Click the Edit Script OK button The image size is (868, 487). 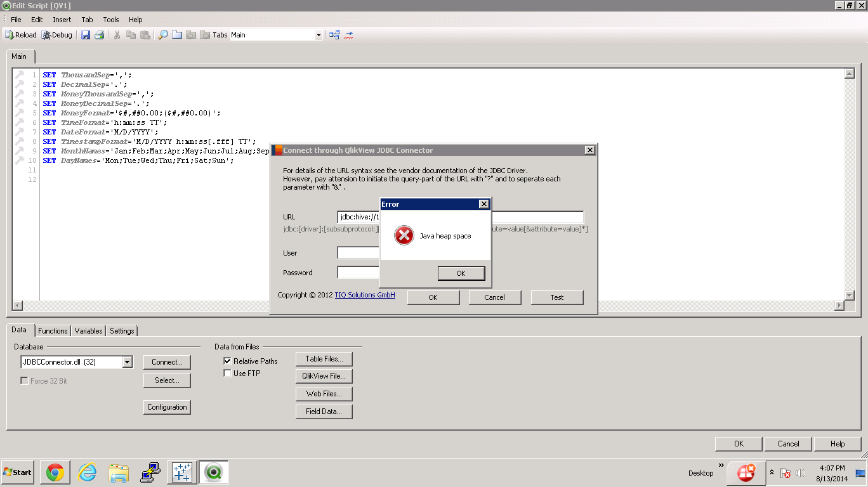tap(739, 444)
